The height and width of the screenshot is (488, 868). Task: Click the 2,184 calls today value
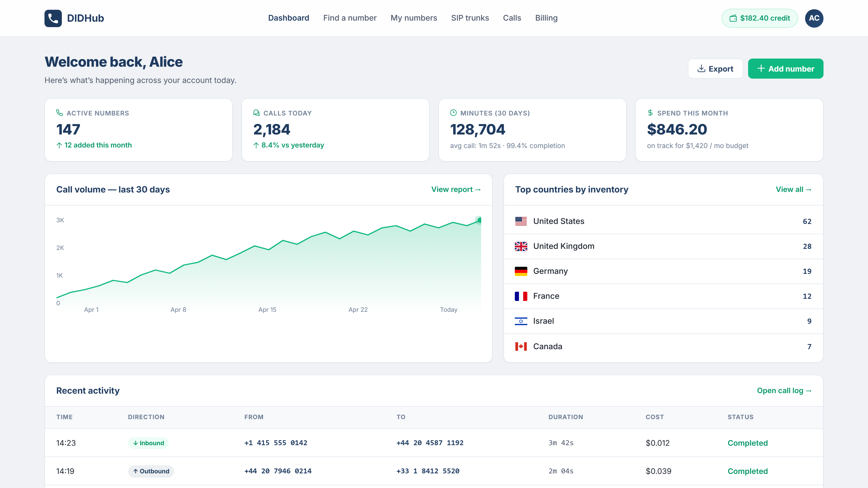[x=272, y=129]
